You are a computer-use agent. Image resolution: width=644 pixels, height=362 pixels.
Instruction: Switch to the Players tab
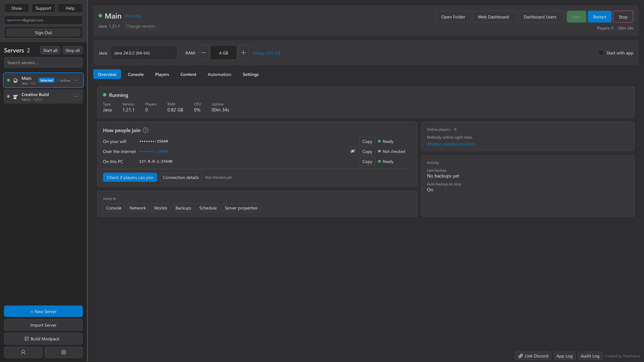click(x=162, y=74)
